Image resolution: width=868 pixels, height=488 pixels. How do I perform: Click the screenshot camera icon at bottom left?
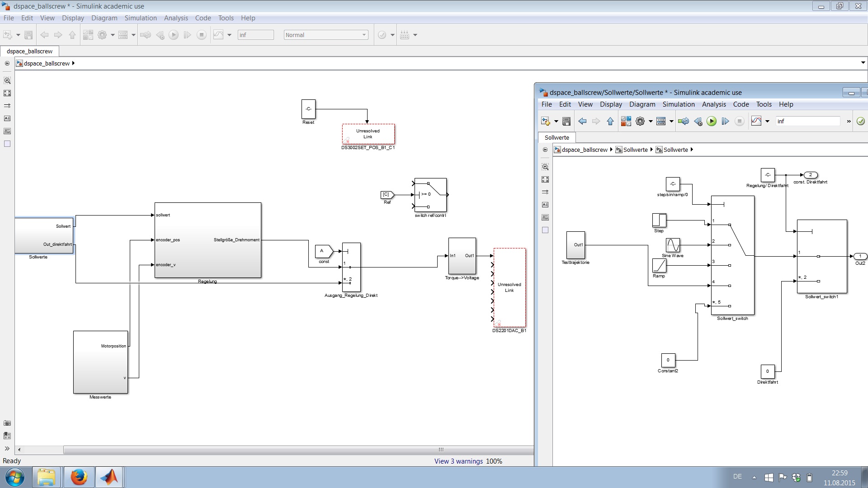pyautogui.click(x=7, y=423)
